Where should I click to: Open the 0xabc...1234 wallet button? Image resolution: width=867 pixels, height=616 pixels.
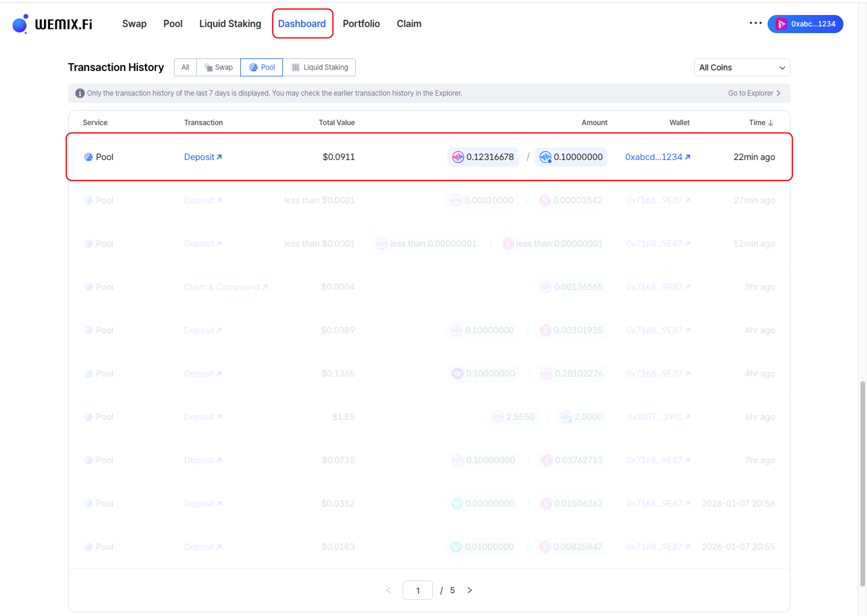(805, 24)
